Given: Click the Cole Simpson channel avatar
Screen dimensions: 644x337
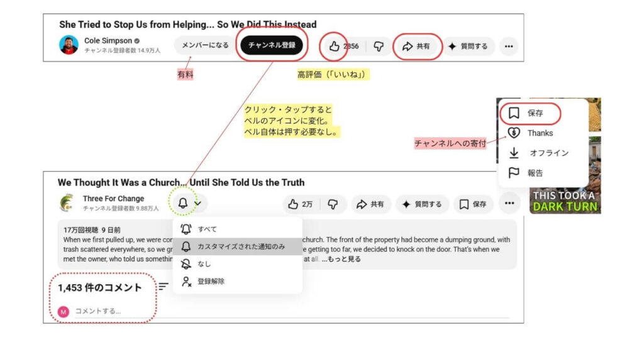Looking at the screenshot, I should tap(69, 45).
